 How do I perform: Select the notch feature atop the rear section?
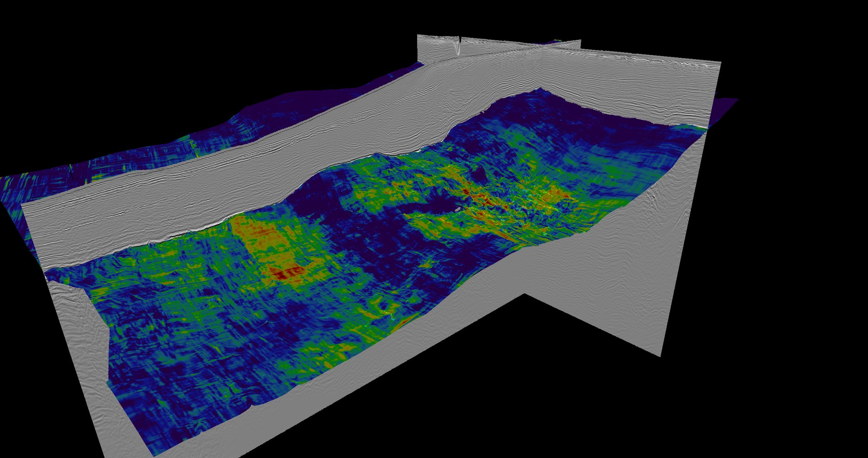point(459,41)
